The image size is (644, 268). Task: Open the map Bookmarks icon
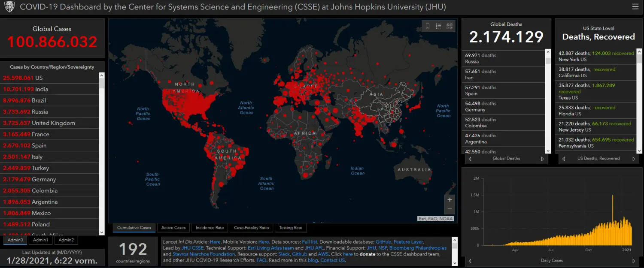point(428,26)
